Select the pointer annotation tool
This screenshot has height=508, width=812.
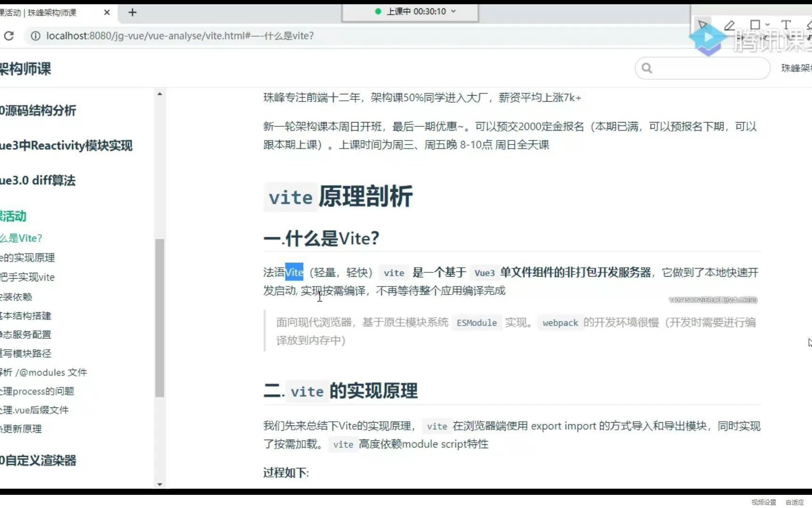[x=702, y=25]
